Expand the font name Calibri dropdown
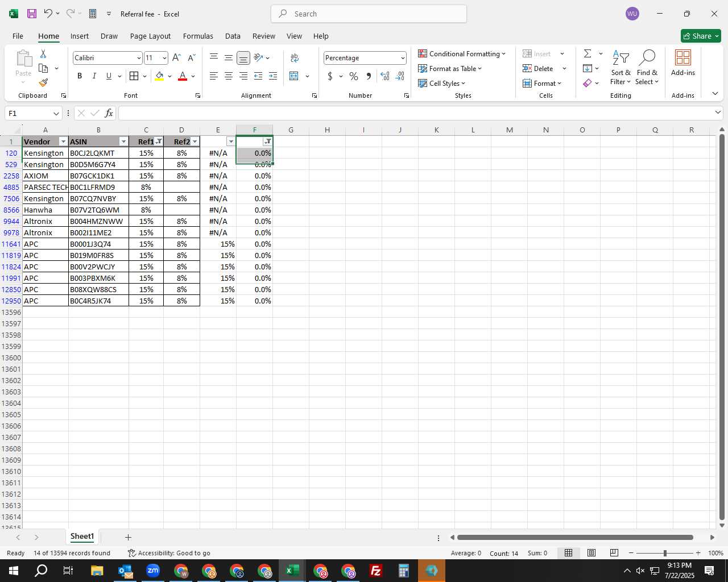This screenshot has height=582, width=728. point(138,58)
